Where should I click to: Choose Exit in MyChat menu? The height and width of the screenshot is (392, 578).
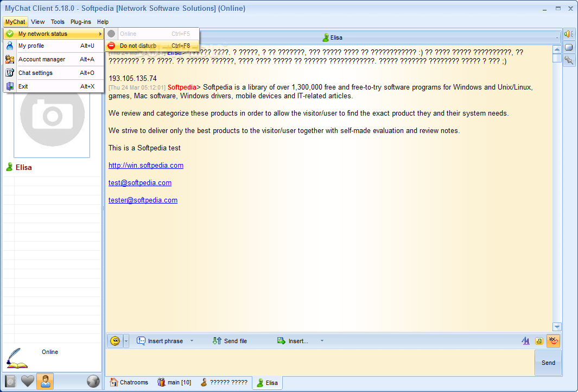point(54,87)
